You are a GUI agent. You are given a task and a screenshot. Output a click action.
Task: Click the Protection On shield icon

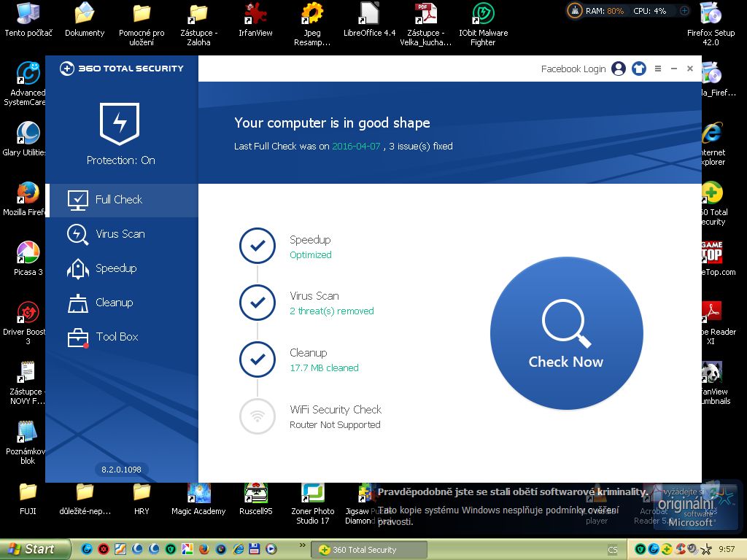(120, 123)
